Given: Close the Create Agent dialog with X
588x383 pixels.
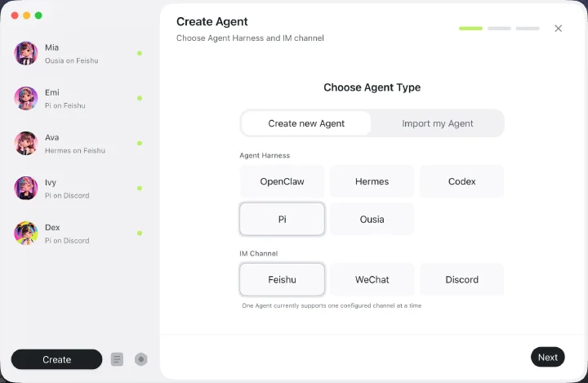Looking at the screenshot, I should pyautogui.click(x=558, y=29).
